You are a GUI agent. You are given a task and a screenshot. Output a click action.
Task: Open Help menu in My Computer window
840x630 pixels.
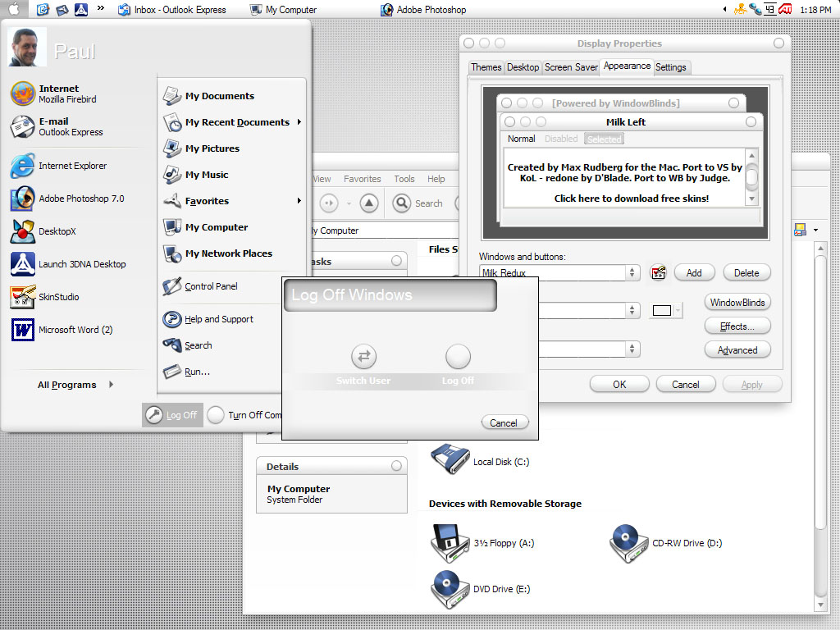[x=436, y=179]
